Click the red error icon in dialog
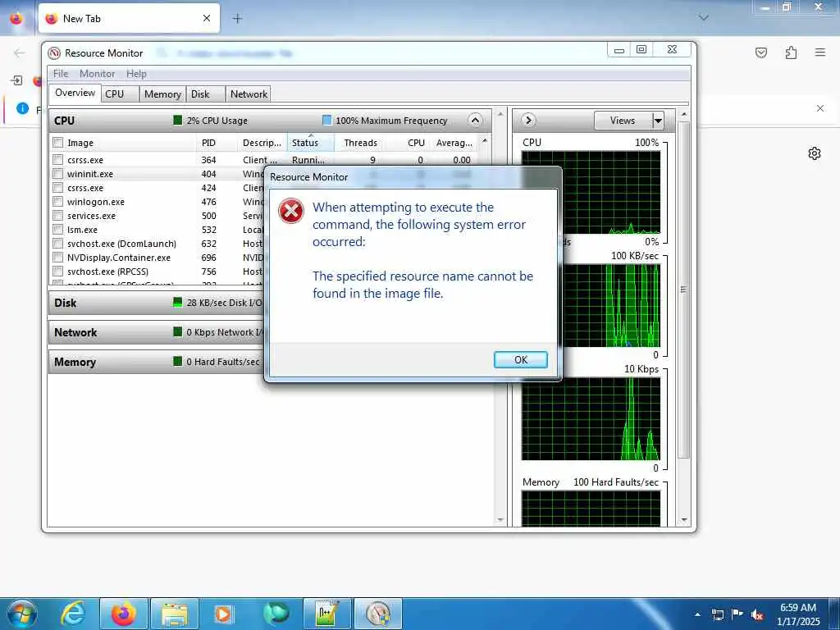This screenshot has height=630, width=840. (x=291, y=211)
